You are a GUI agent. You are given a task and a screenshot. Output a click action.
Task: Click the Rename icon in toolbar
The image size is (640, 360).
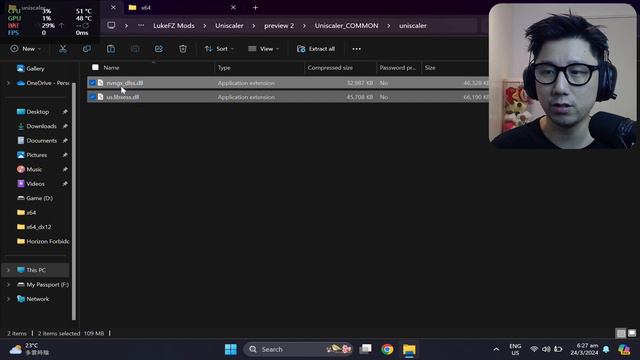135,49
